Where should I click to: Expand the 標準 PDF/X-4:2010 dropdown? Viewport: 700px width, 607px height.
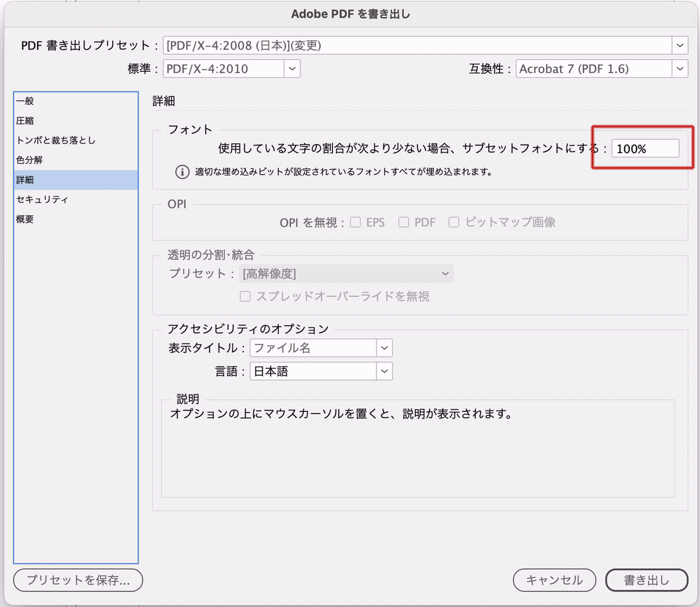[x=291, y=69]
